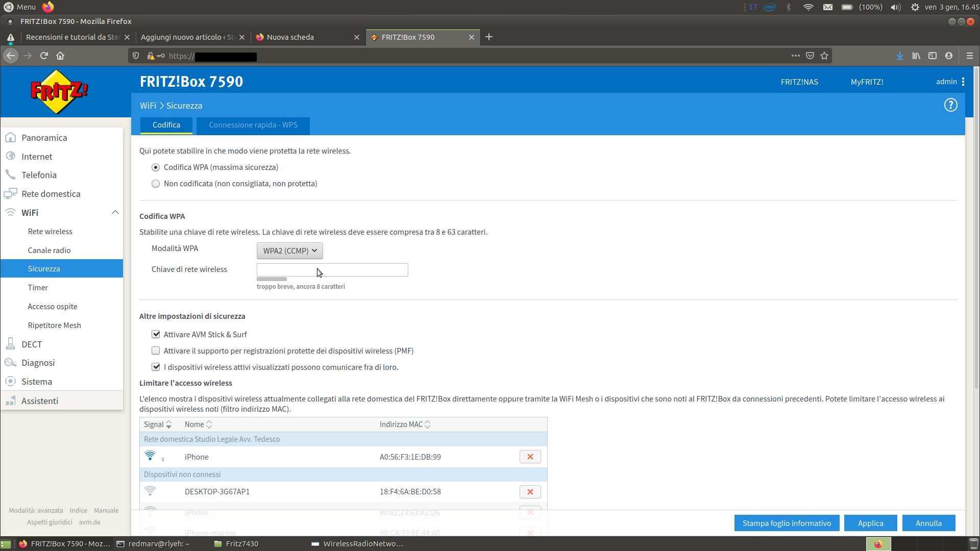Select Codifica WPA (massima sicurezza) radio

tap(156, 167)
